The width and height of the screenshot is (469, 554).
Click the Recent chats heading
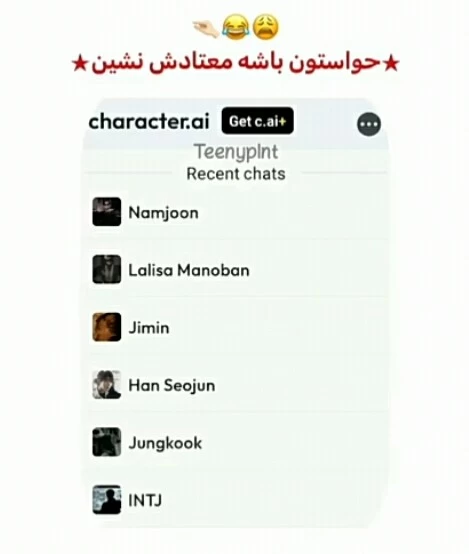point(236,174)
